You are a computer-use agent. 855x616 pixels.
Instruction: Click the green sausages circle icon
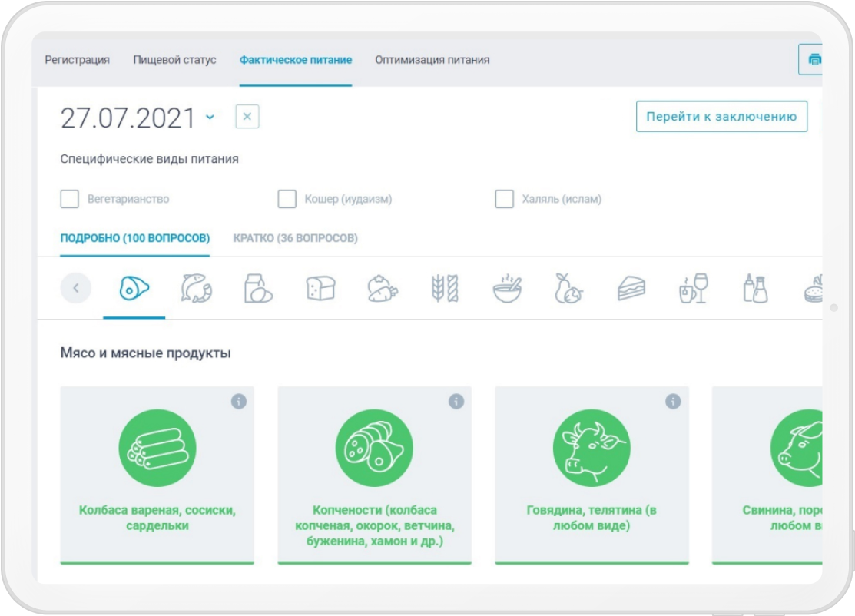pyautogui.click(x=157, y=448)
